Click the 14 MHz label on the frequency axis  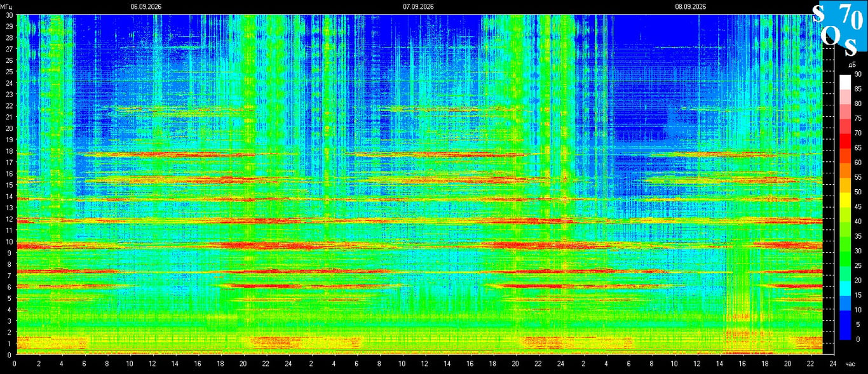click(x=10, y=196)
